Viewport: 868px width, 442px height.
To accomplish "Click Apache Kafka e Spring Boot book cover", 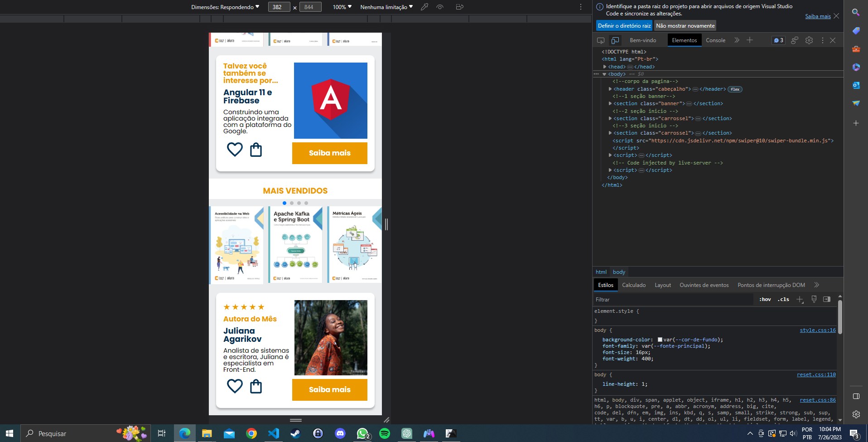I will coord(295,245).
